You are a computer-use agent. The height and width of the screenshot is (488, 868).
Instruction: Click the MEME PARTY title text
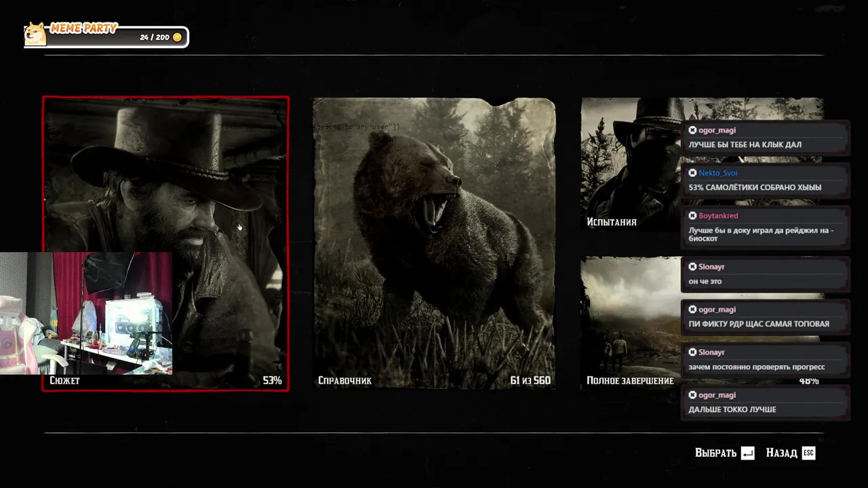tap(83, 28)
